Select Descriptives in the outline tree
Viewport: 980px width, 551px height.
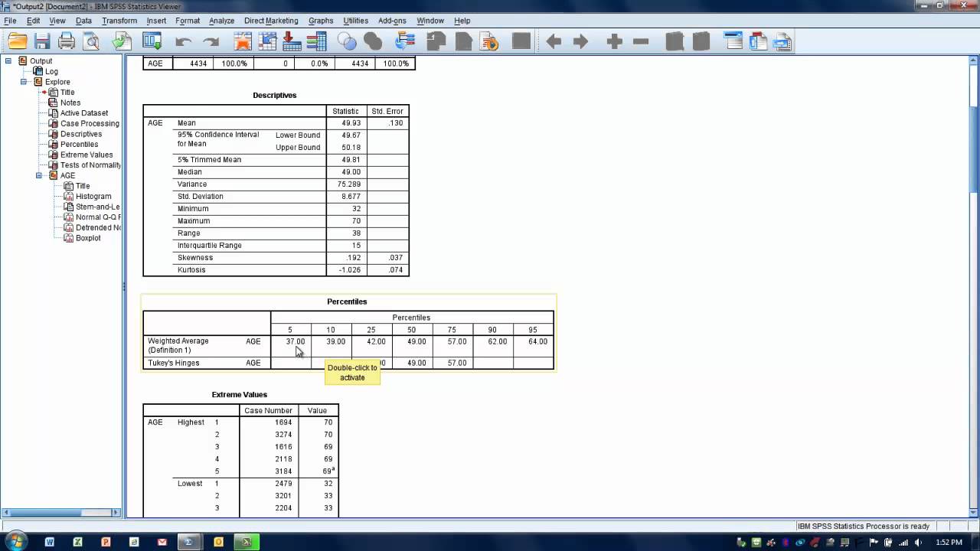click(81, 134)
